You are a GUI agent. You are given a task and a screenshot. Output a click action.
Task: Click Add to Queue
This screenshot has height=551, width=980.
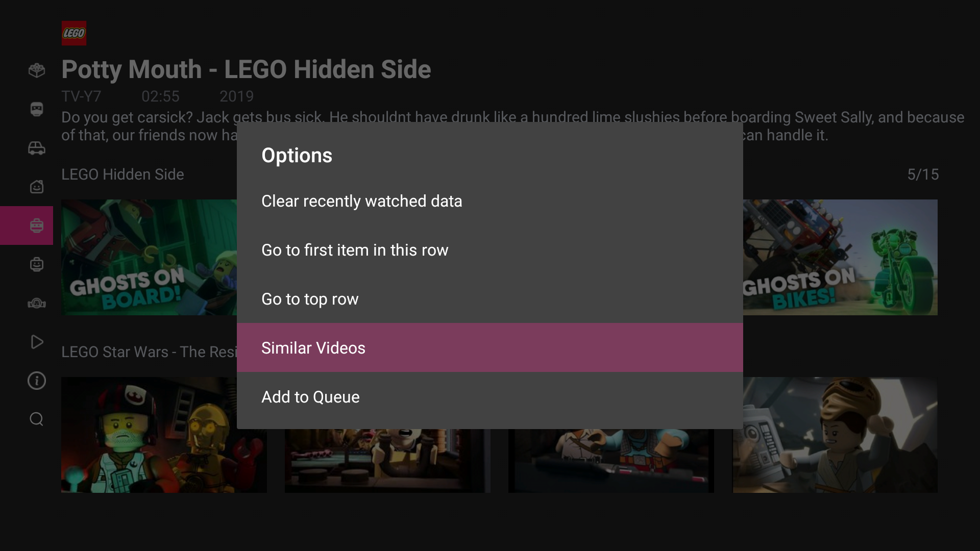click(310, 397)
